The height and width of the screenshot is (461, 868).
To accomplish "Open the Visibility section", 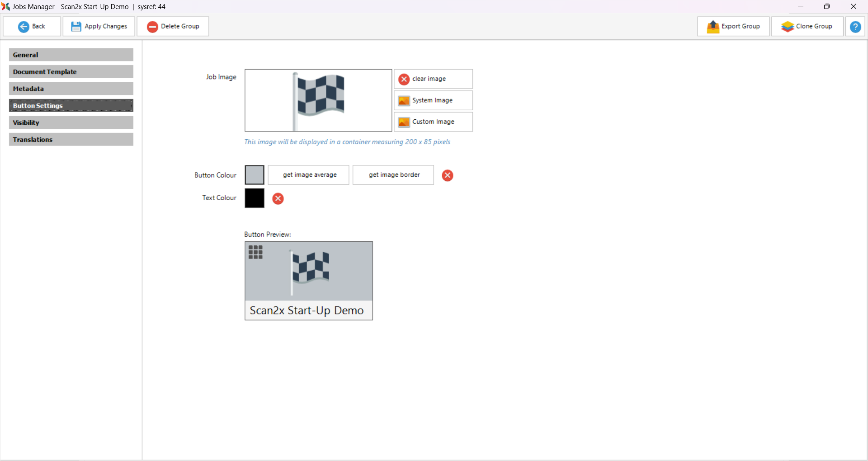I will coord(71,122).
